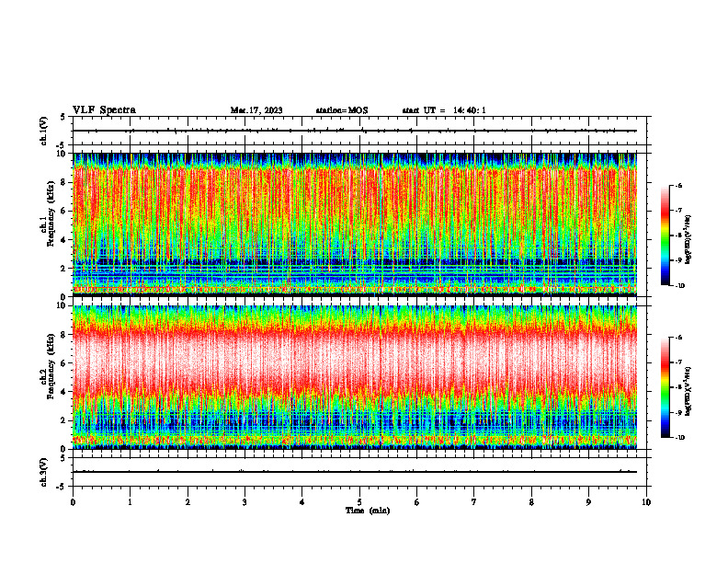Screen dimensions: 728x563
Task: Click the ch.2 spectrogram color scale bar
Action: 665,387
